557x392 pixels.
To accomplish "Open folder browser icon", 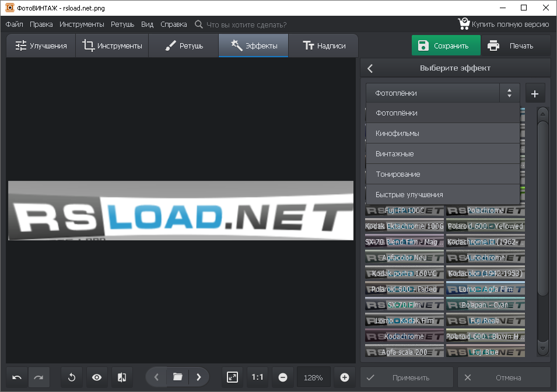I will 178,377.
